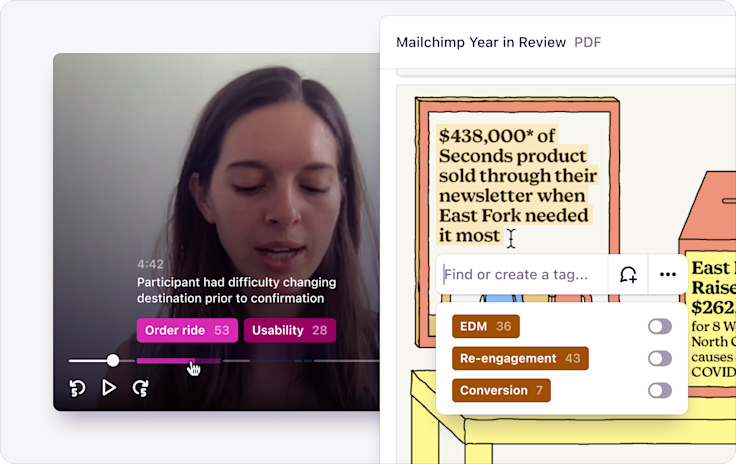Turn on the Conversion tag toggle
Viewport: 736px width, 464px height.
(x=660, y=390)
